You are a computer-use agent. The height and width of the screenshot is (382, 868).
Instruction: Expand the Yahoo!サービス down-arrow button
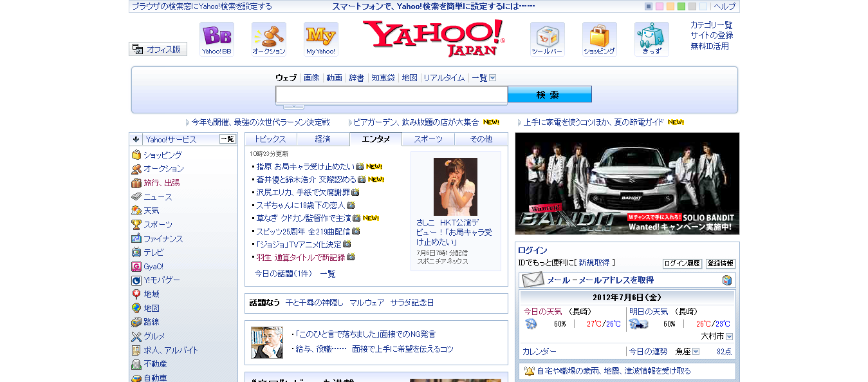[136, 139]
